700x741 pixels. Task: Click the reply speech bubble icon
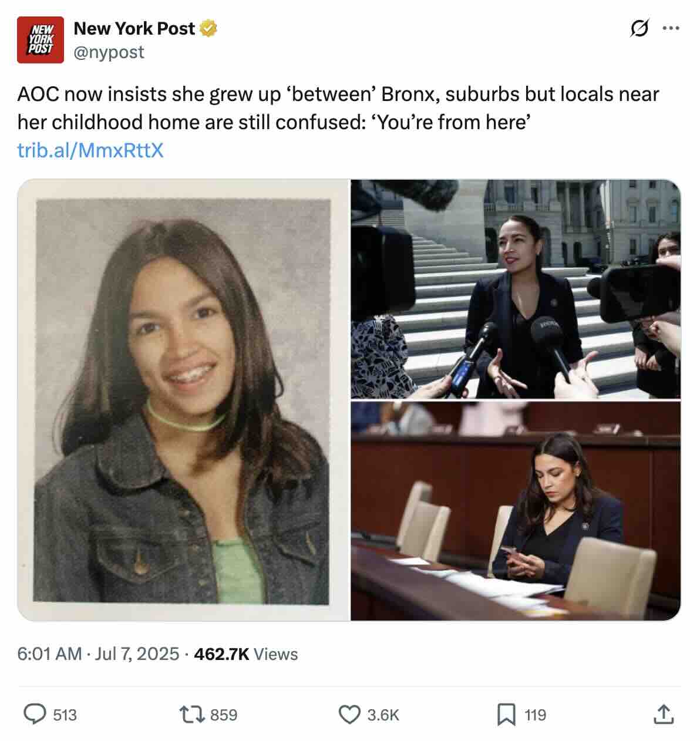(x=35, y=714)
